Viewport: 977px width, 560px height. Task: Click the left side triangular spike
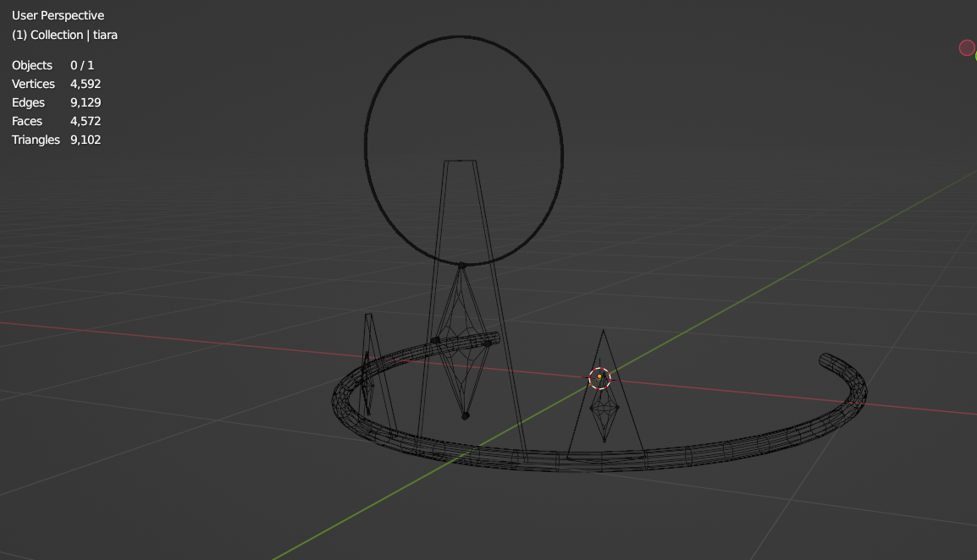tap(370, 355)
